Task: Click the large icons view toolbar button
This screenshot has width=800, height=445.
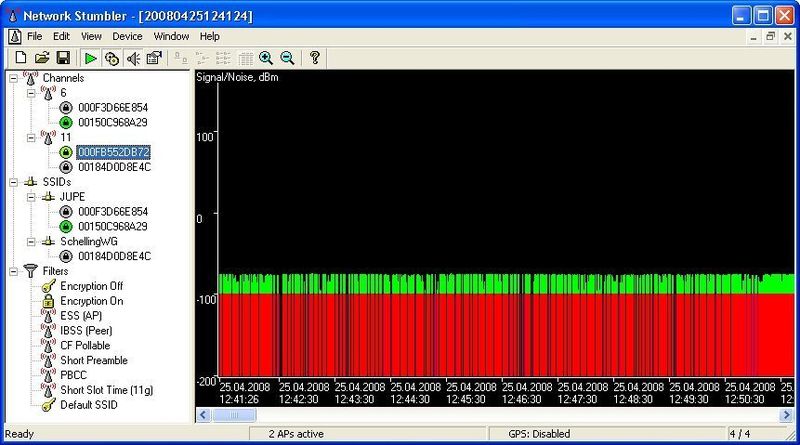Action: (x=181, y=58)
